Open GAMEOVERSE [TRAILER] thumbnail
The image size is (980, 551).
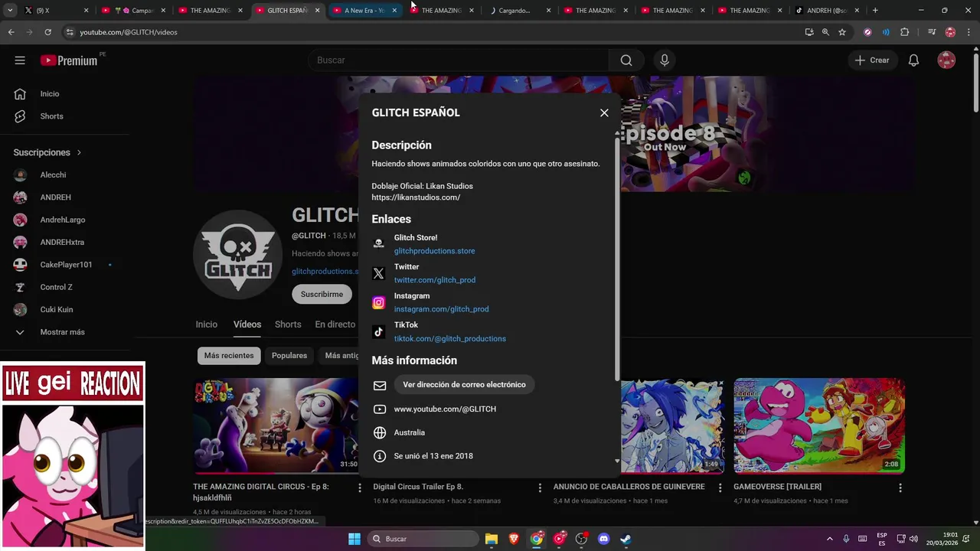[819, 425]
